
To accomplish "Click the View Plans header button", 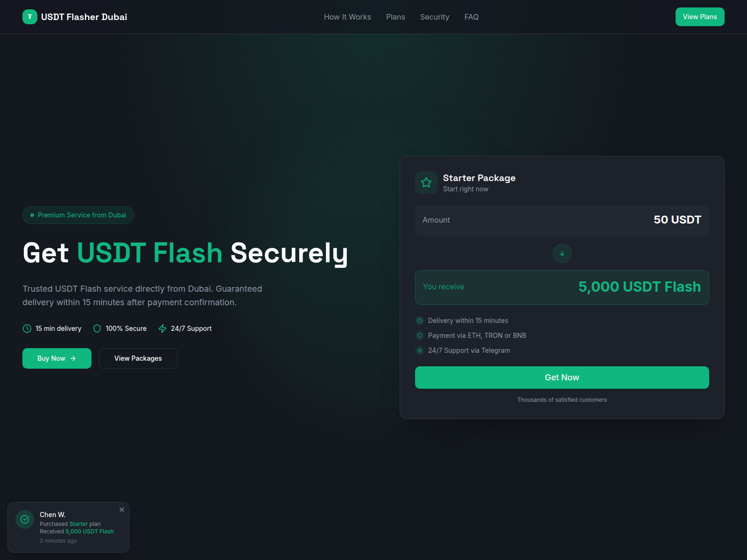I will tap(700, 17).
